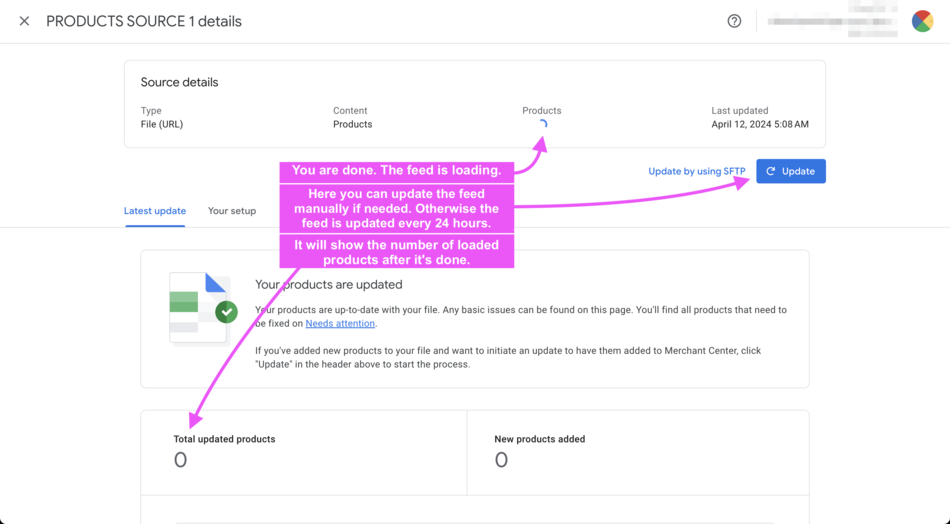The image size is (950, 524).
Task: Switch to the Your setup tab
Action: point(232,211)
